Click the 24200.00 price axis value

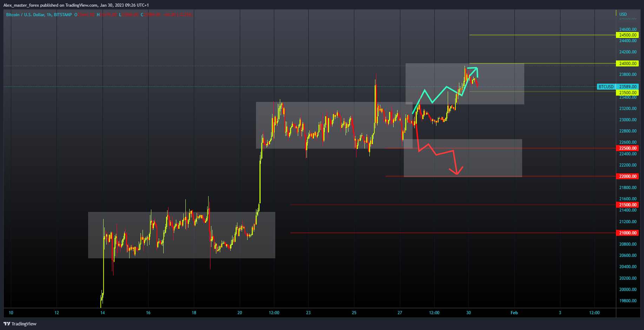pyautogui.click(x=628, y=52)
